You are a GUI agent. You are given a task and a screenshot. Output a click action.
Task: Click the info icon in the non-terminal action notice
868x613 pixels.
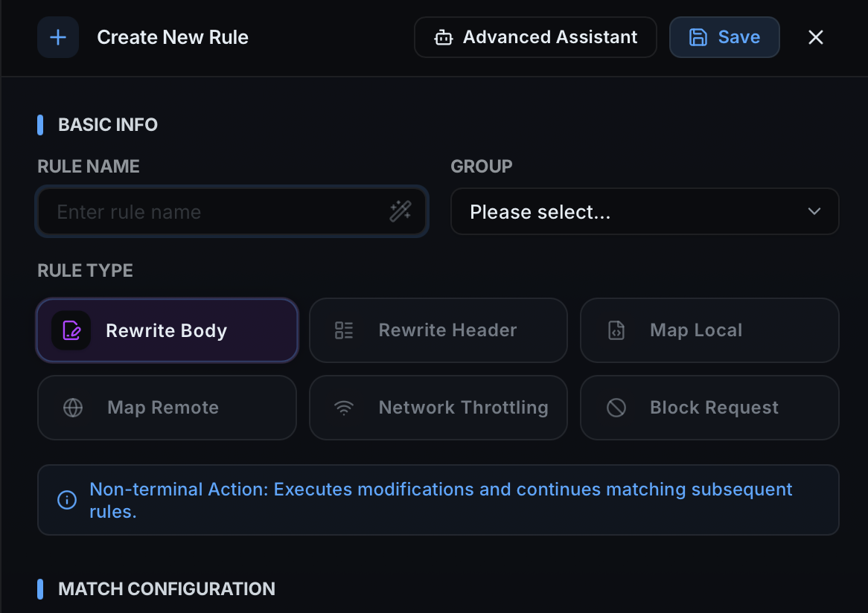[66, 500]
